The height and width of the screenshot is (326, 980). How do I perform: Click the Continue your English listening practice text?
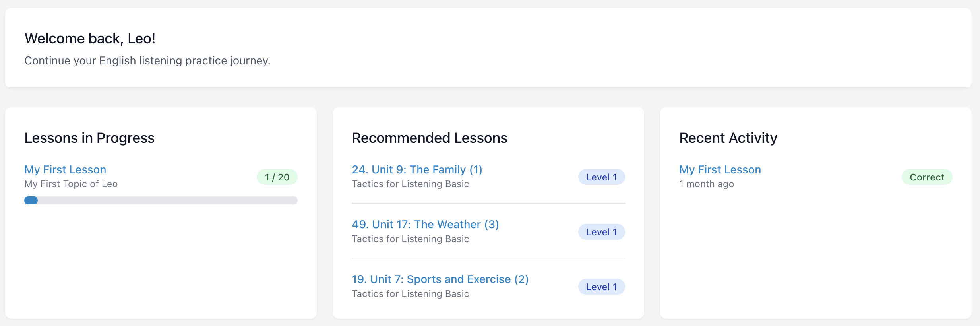tap(147, 60)
